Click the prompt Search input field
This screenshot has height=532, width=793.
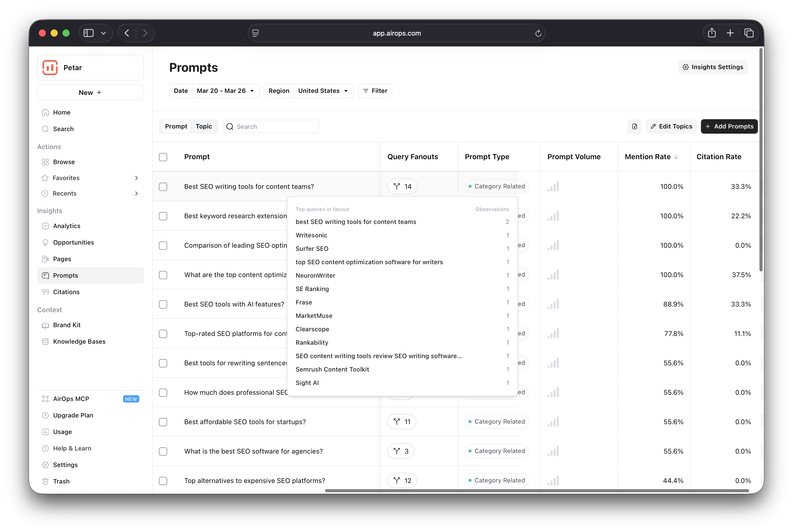[x=276, y=127]
